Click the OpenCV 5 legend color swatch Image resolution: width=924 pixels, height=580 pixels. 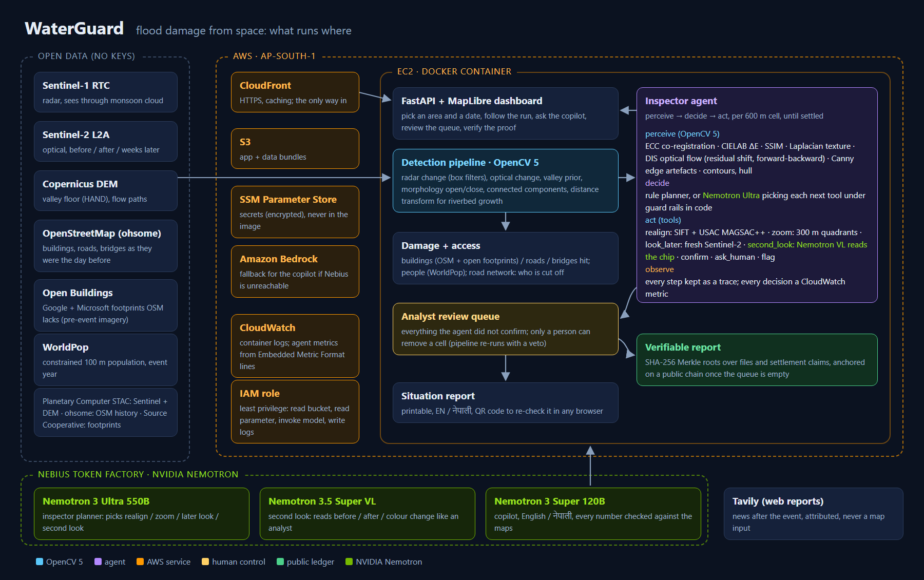coord(40,562)
